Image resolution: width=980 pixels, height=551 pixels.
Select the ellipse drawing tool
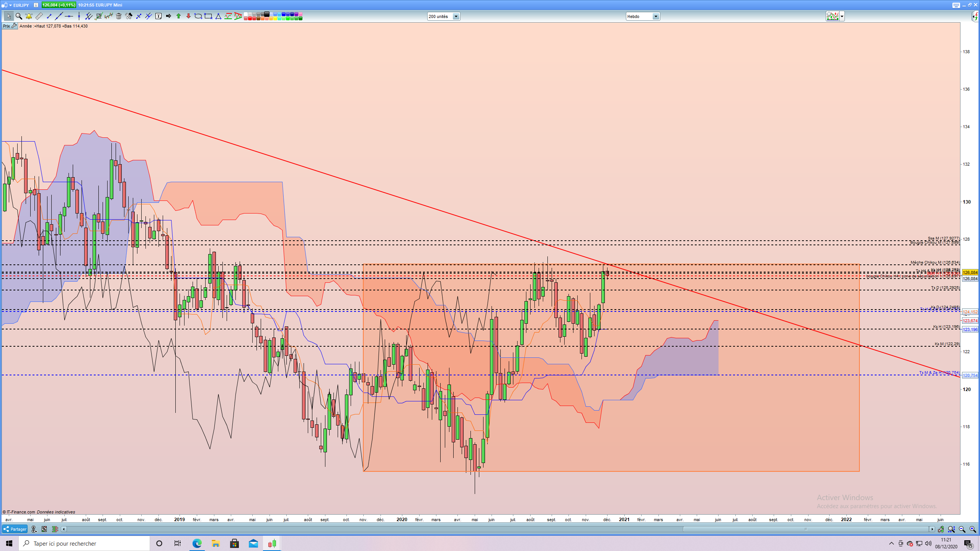coord(198,16)
